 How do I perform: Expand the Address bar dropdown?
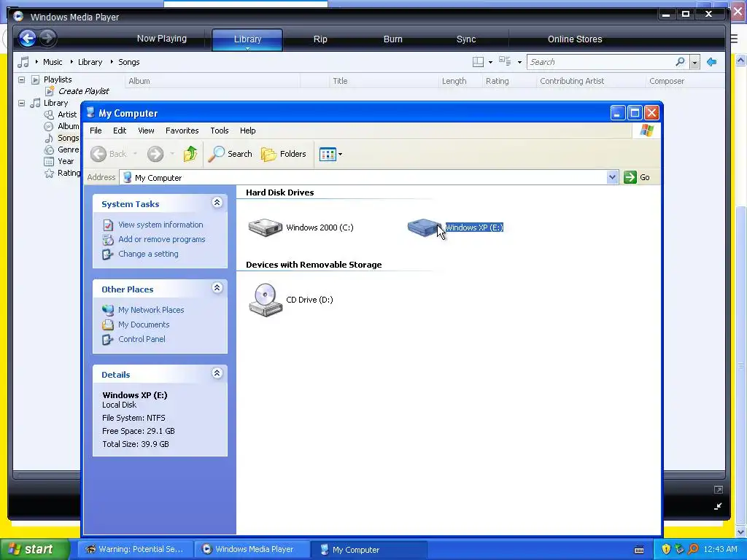612,177
